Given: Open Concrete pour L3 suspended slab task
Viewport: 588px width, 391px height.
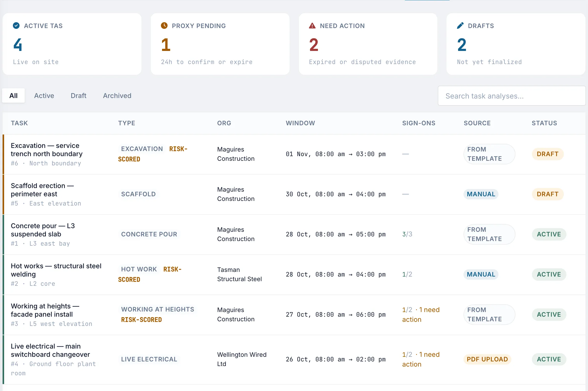Looking at the screenshot, I should tap(43, 230).
